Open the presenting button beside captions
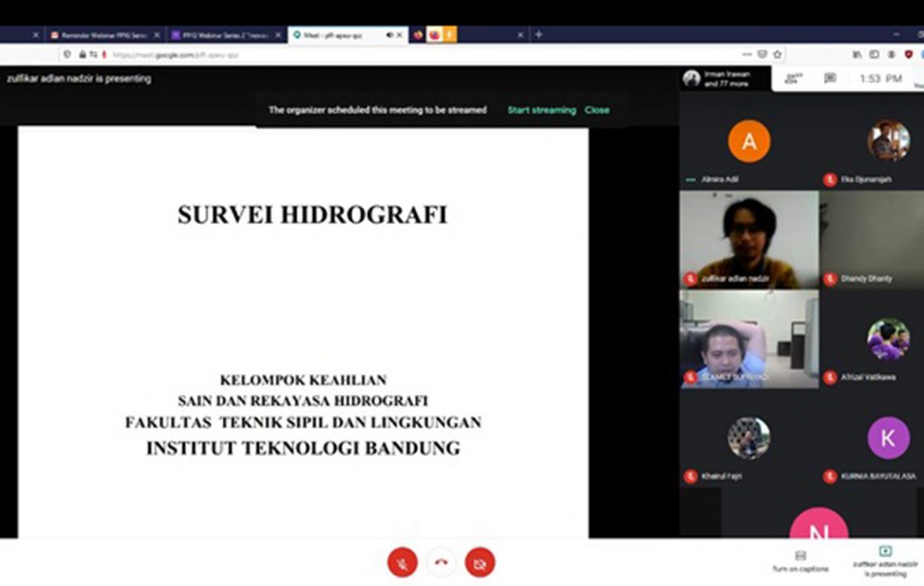The width and height of the screenshot is (924, 586). coord(885,562)
